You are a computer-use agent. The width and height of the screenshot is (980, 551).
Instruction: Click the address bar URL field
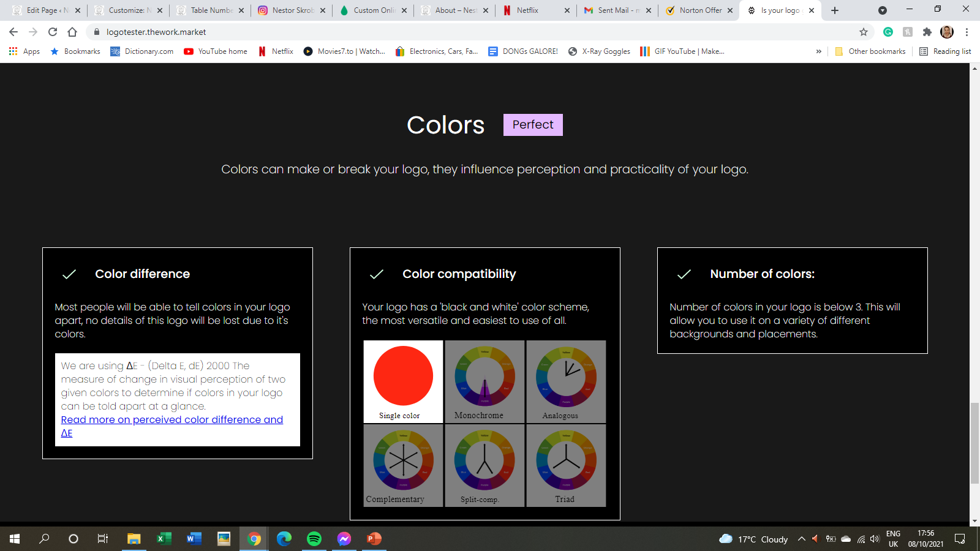tap(429, 32)
